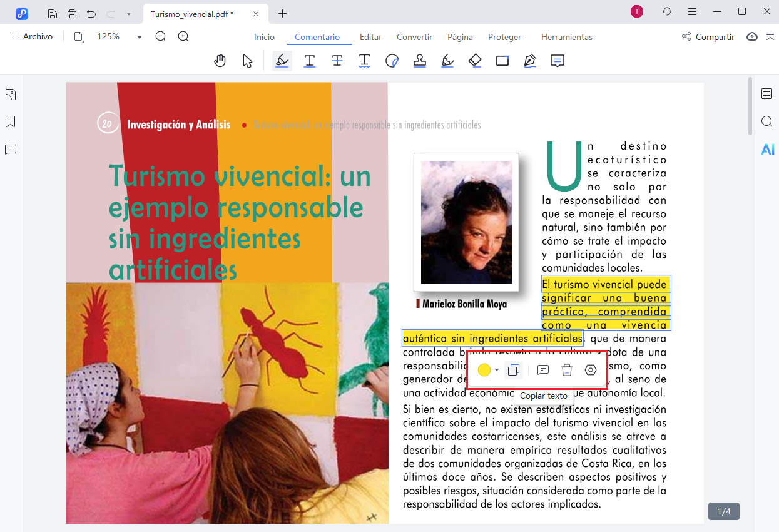The width and height of the screenshot is (779, 532).
Task: Collapse the ribbon toolbar at top right
Action: pyautogui.click(x=770, y=37)
